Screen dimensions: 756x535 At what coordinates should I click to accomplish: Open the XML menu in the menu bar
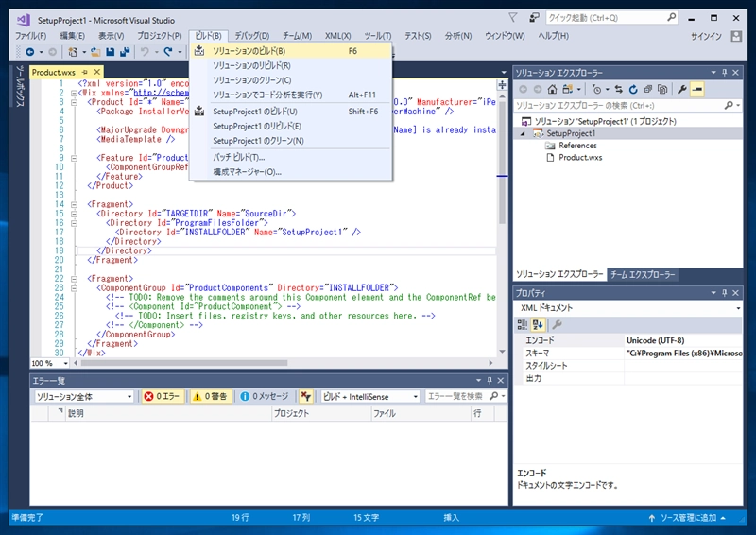(337, 36)
